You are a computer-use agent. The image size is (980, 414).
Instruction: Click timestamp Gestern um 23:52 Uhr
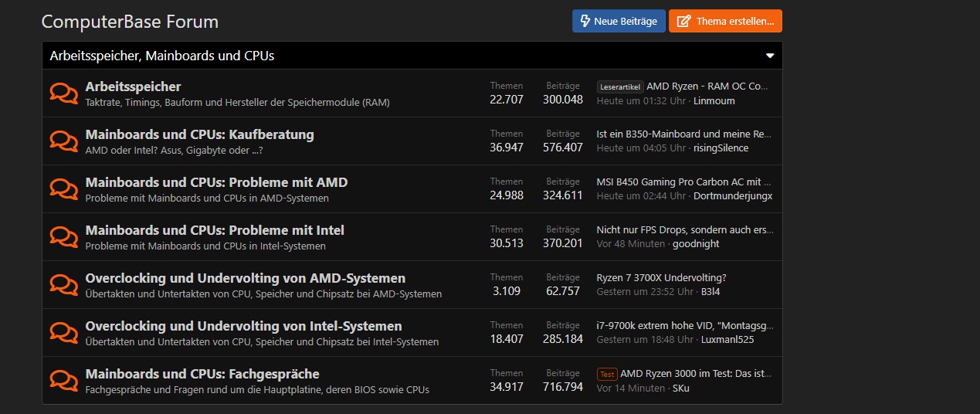click(x=645, y=292)
